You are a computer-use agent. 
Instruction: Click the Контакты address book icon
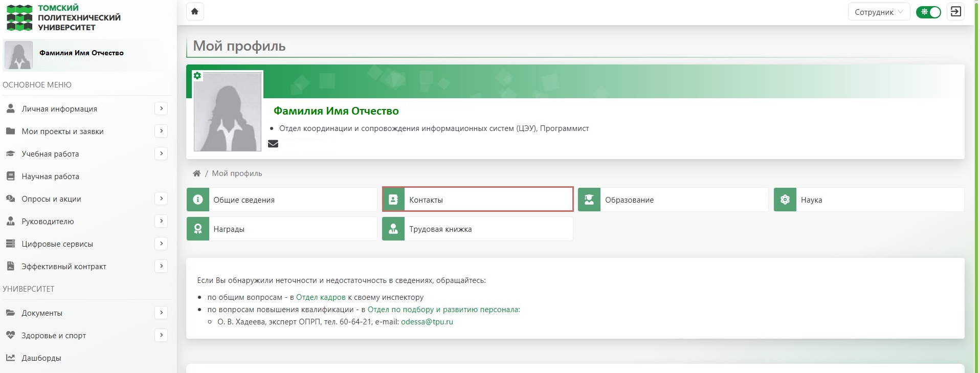[393, 200]
